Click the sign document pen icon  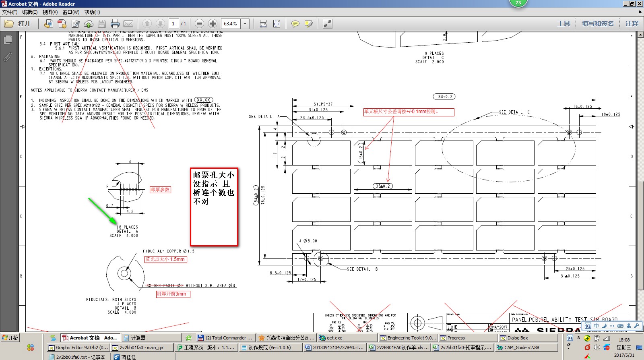pos(75,24)
